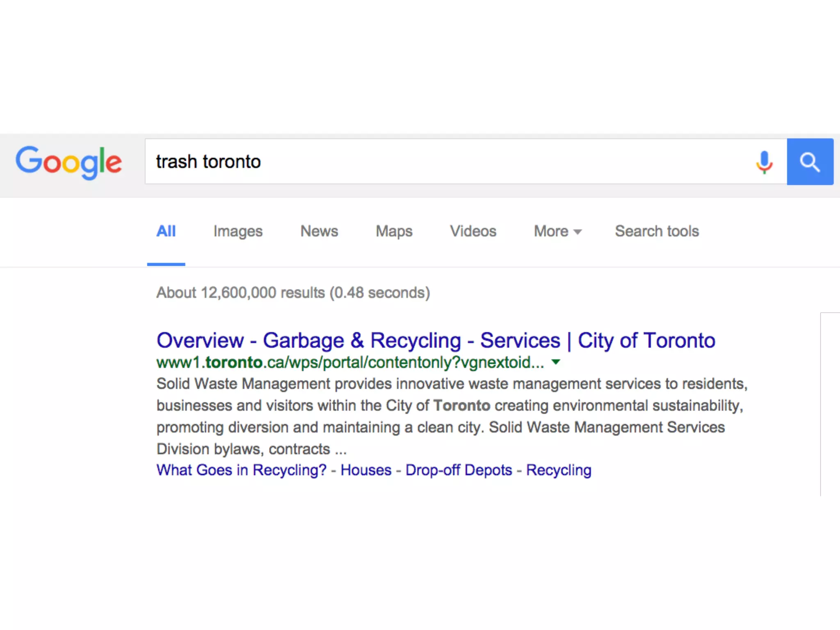Open the News tab
840x630 pixels.
[x=319, y=231]
